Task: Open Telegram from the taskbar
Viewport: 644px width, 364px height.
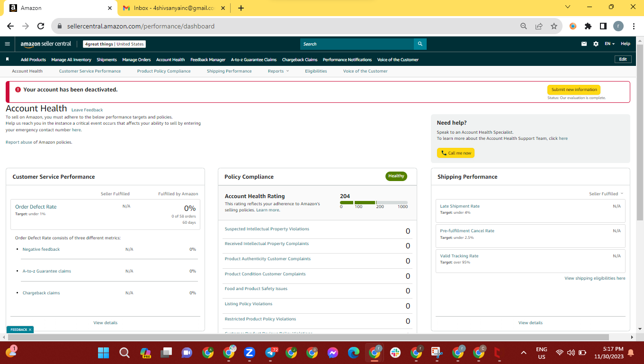Action: coord(271,353)
